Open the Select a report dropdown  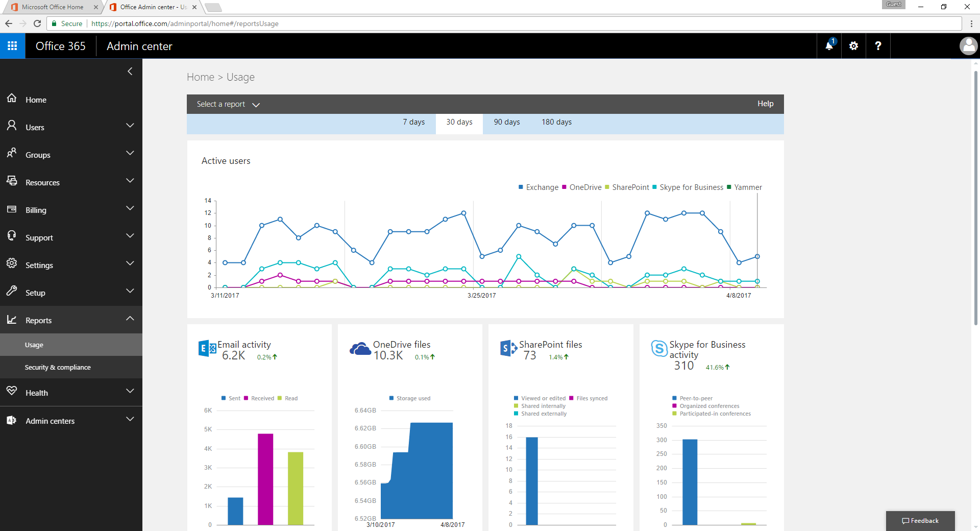[x=228, y=104]
